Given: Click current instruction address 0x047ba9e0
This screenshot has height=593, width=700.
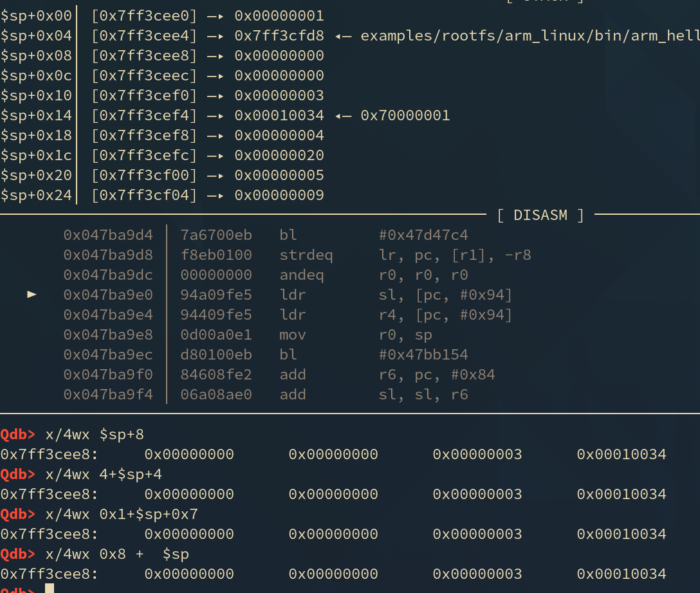Looking at the screenshot, I should [x=108, y=295].
